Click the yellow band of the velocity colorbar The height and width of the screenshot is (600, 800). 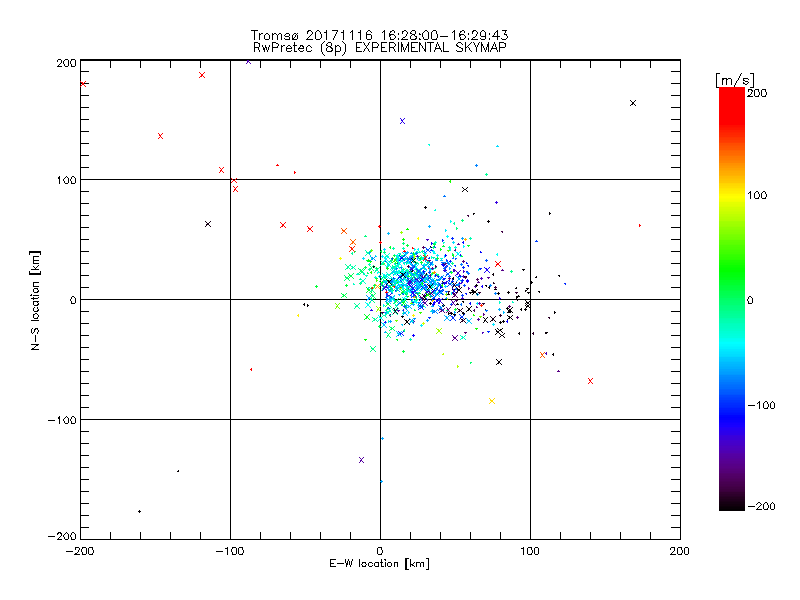click(732, 196)
